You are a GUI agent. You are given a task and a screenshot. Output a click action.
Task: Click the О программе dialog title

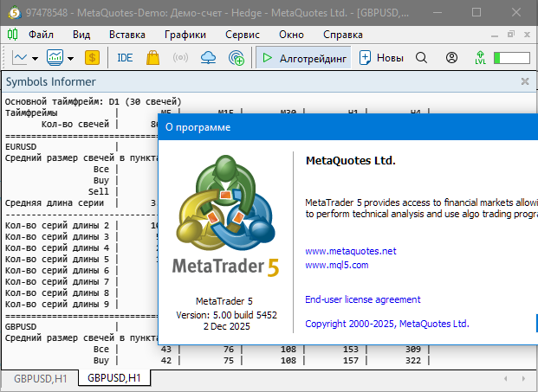[198, 127]
